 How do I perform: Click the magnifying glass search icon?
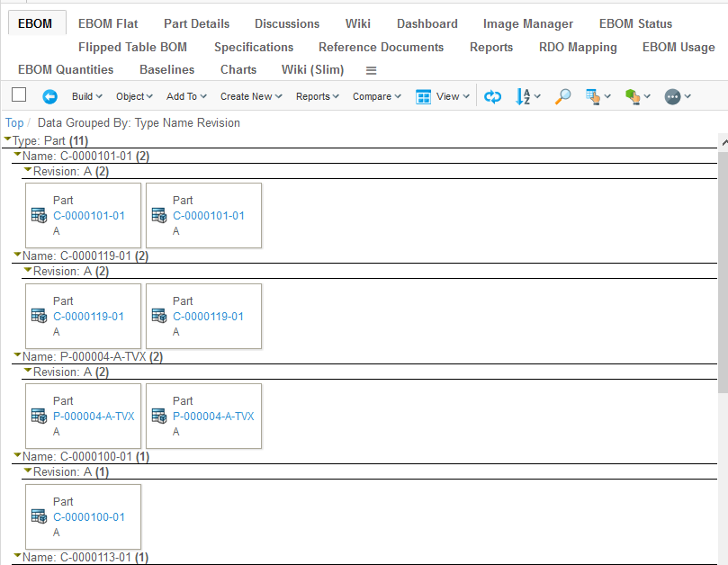tap(562, 96)
